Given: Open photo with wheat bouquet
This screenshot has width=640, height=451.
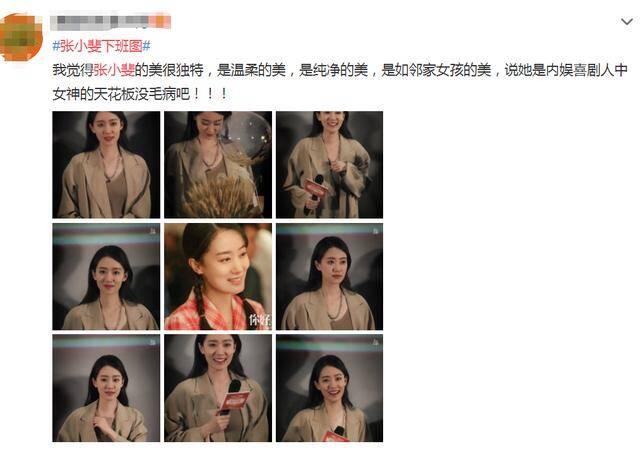Looking at the screenshot, I should 218,164.
